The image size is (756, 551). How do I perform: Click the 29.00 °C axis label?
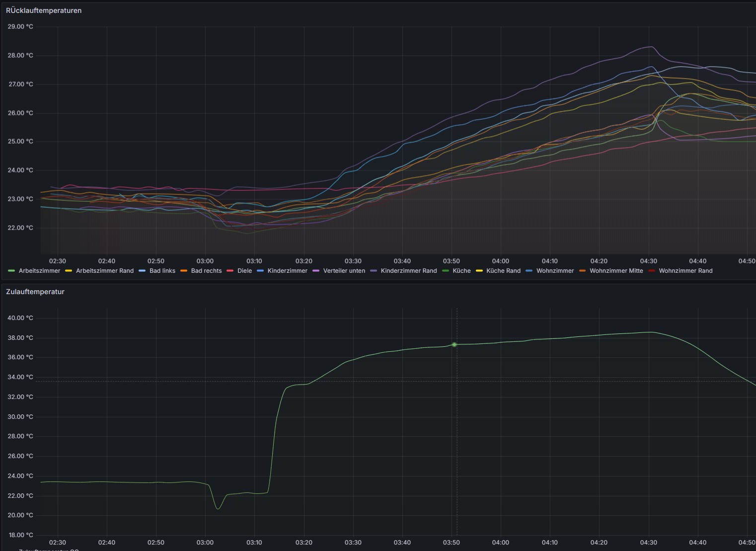click(x=20, y=27)
